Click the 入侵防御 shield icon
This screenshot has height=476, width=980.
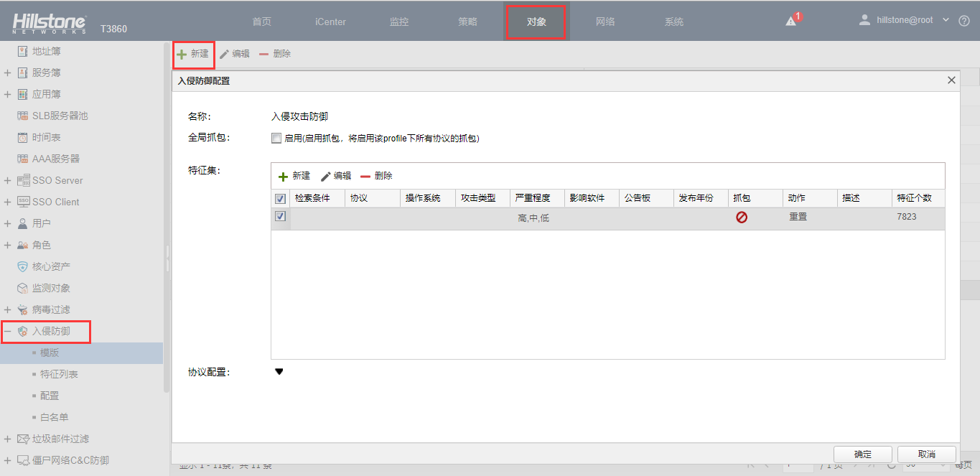tap(22, 331)
